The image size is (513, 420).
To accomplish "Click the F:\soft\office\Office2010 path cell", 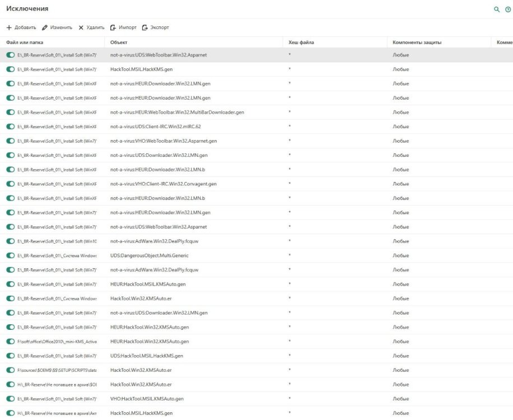I will 57,342.
